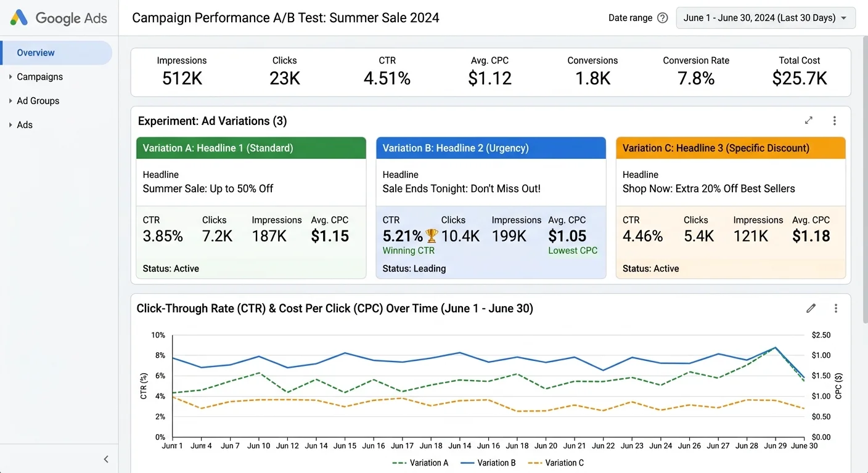
Task: Open Ads in the sidebar
Action: coord(25,125)
